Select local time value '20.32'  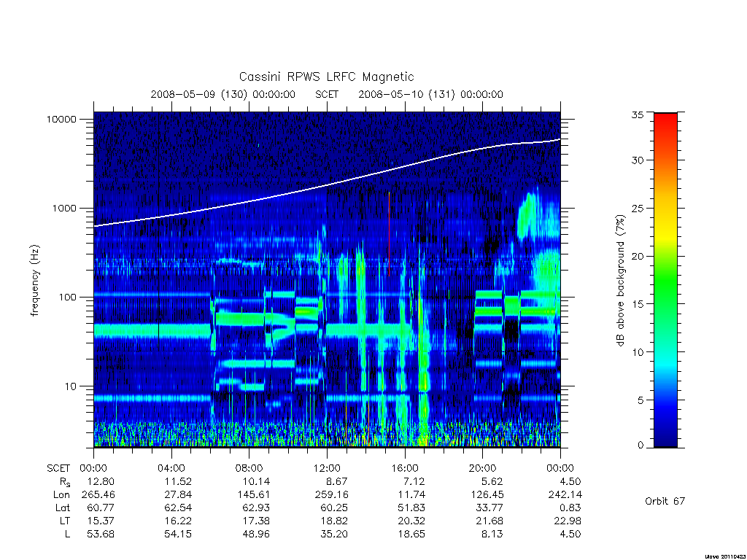click(x=411, y=521)
